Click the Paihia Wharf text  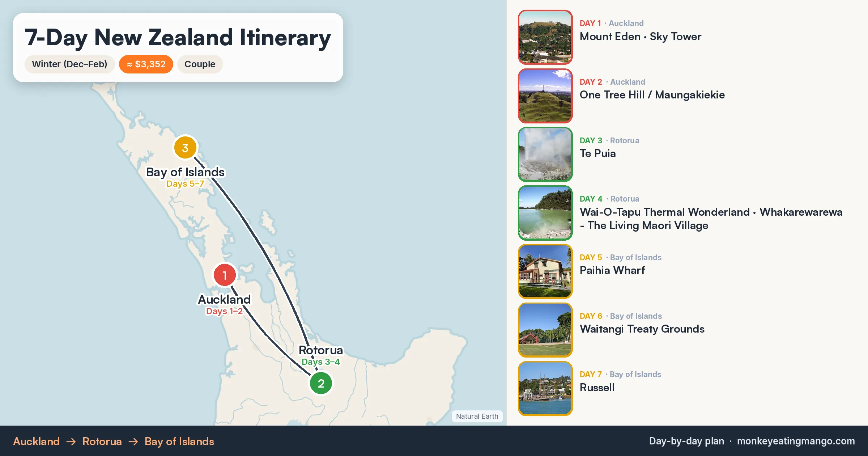(612, 270)
